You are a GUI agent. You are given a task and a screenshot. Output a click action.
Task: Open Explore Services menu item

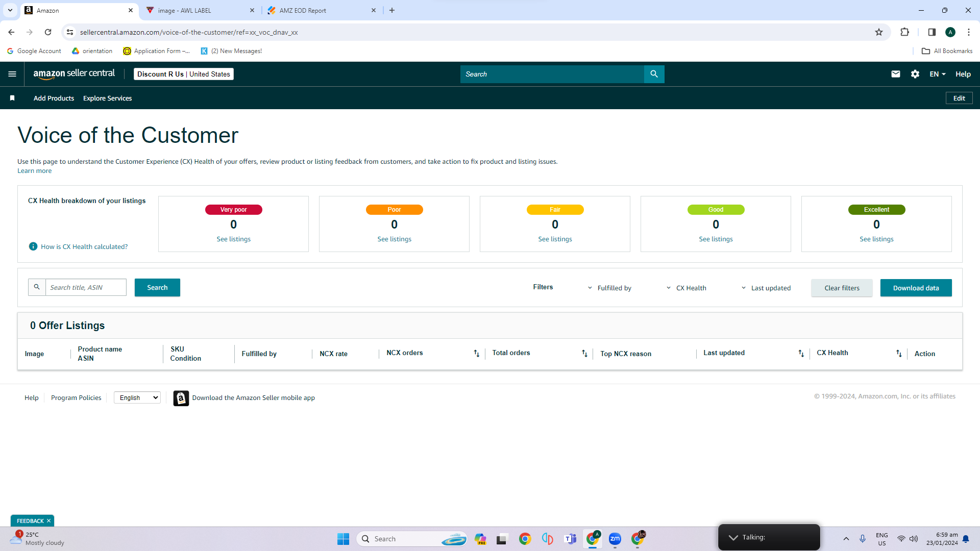pyautogui.click(x=107, y=98)
